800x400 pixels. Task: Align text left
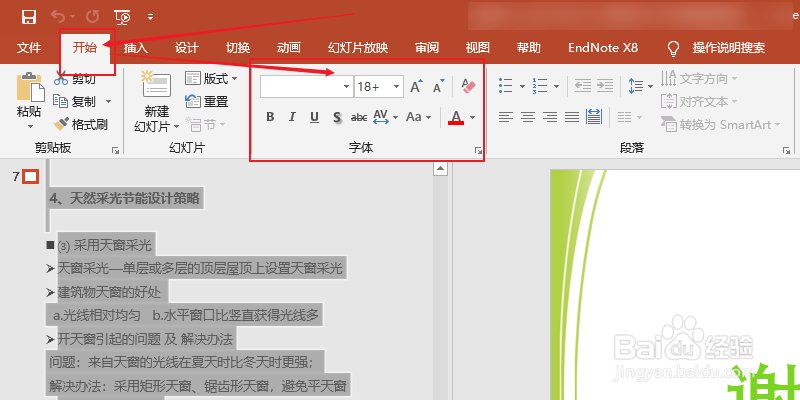[x=505, y=117]
